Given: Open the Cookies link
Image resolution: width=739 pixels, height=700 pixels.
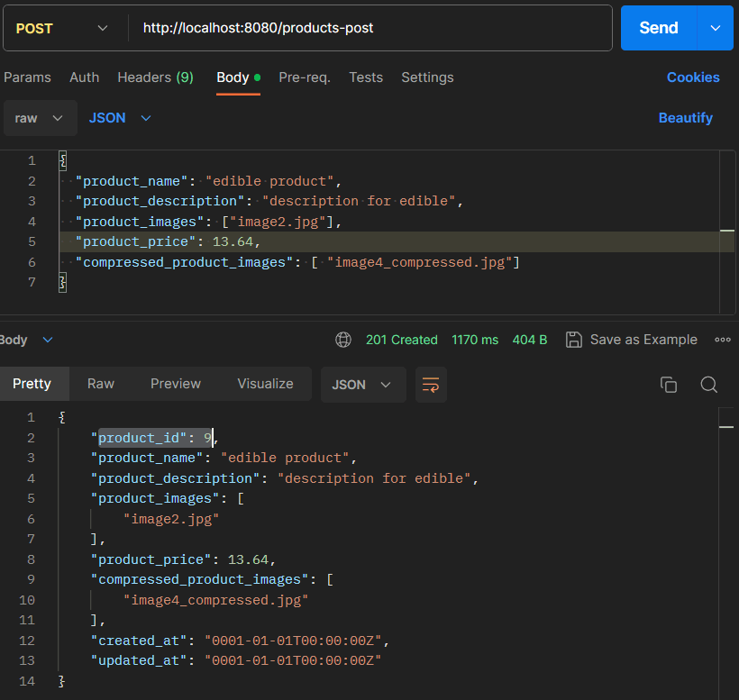Looking at the screenshot, I should pos(693,77).
